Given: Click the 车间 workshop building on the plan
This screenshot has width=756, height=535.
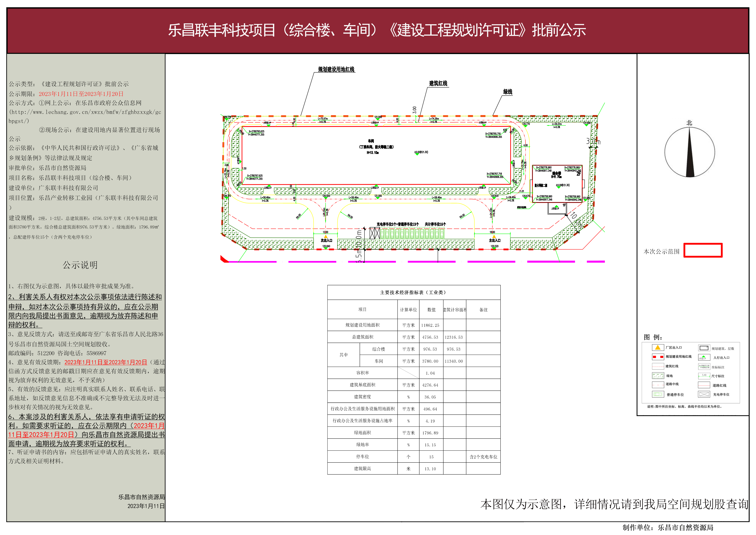Looking at the screenshot, I should [x=376, y=155].
